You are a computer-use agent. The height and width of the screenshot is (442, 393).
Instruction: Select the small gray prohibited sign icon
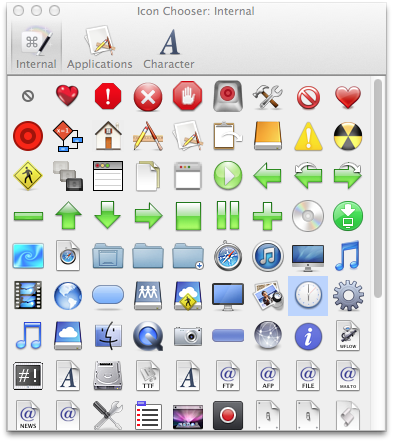[x=28, y=96]
